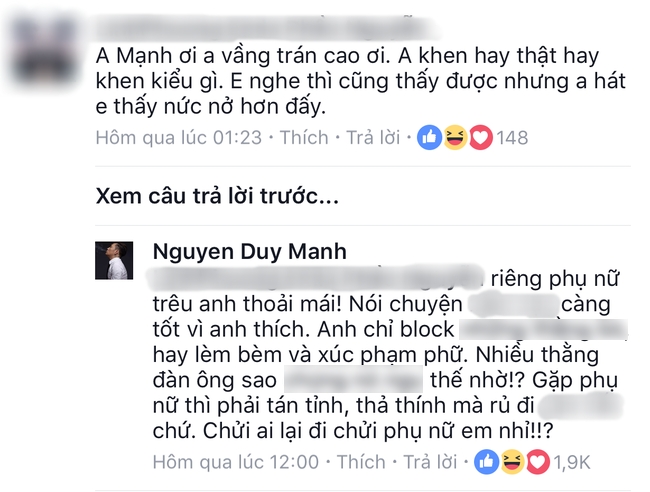Click the thumbs-up reaction on first comment
This screenshot has height=492, width=650.
point(429,138)
